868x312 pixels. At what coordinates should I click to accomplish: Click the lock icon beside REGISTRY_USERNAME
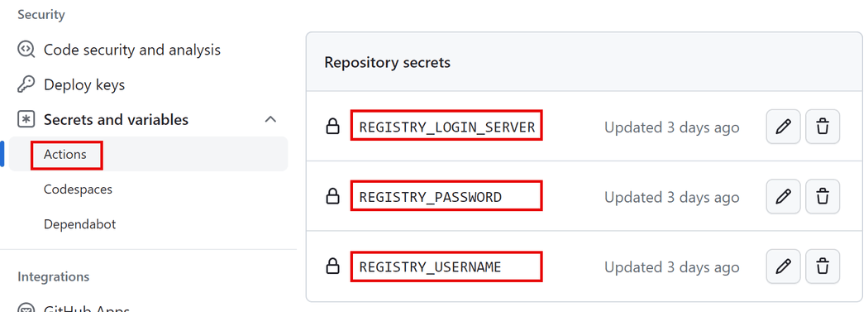332,266
